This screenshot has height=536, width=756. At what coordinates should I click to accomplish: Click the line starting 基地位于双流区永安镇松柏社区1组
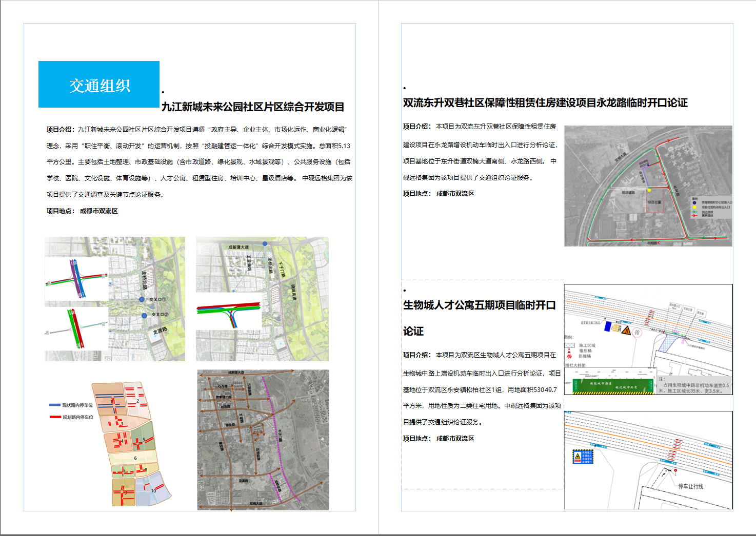point(480,390)
